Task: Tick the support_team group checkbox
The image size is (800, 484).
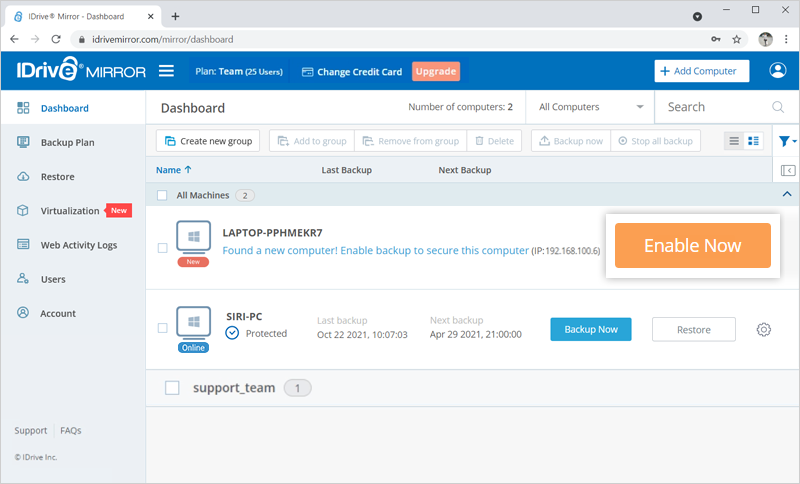Action: tap(172, 387)
